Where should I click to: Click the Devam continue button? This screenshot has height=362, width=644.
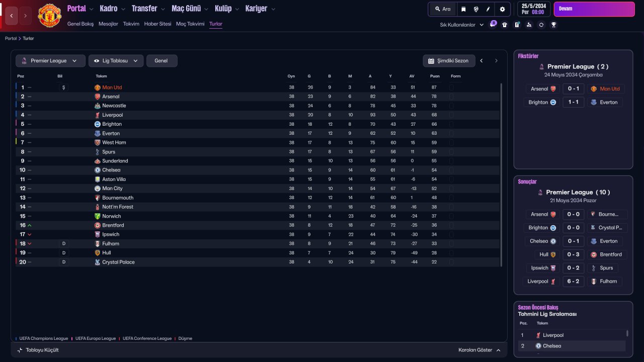(x=594, y=9)
